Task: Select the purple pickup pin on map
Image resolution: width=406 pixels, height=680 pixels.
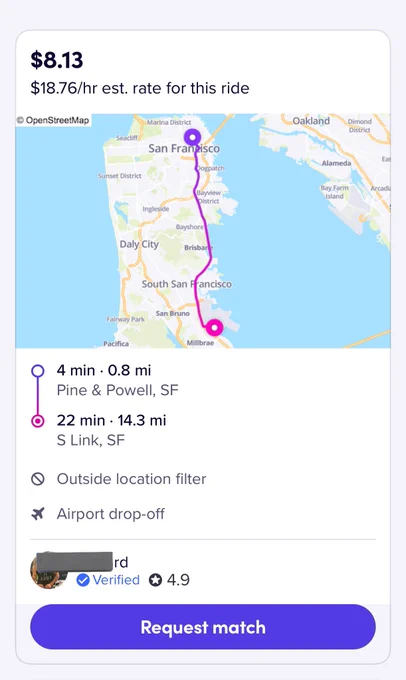Action: (192, 137)
